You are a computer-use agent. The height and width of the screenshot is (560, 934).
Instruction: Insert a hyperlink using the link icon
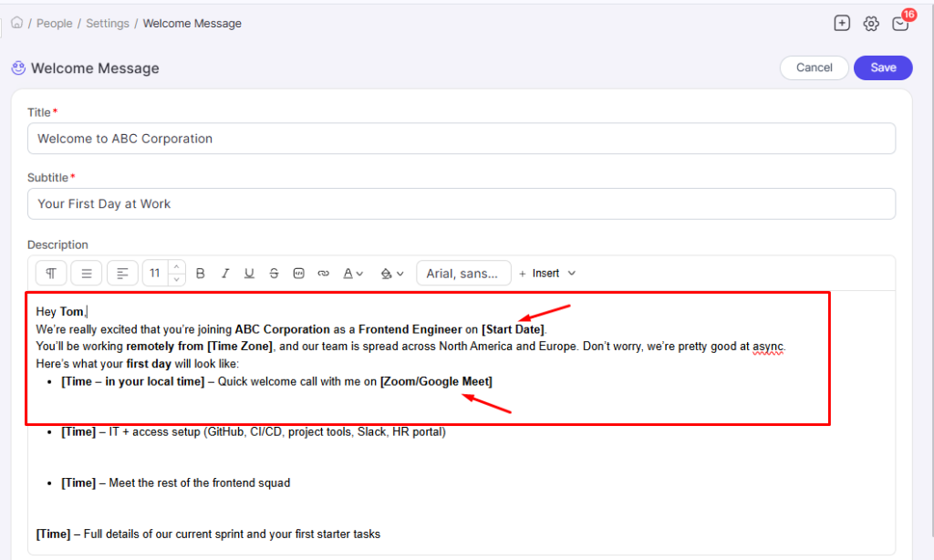pyautogui.click(x=323, y=273)
